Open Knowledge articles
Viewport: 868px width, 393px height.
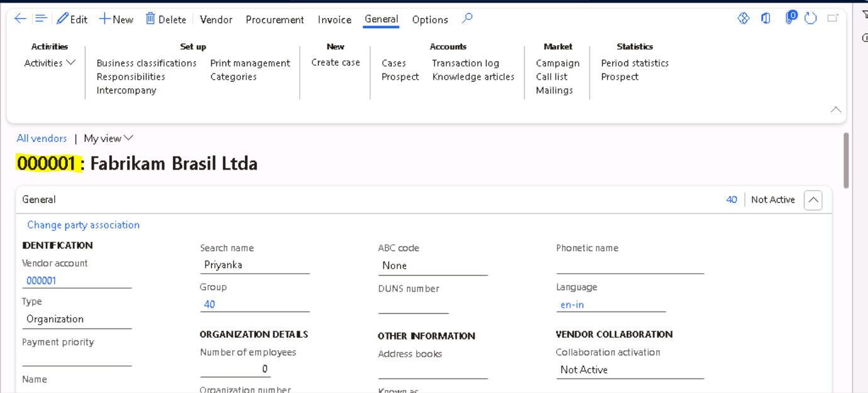[473, 77]
